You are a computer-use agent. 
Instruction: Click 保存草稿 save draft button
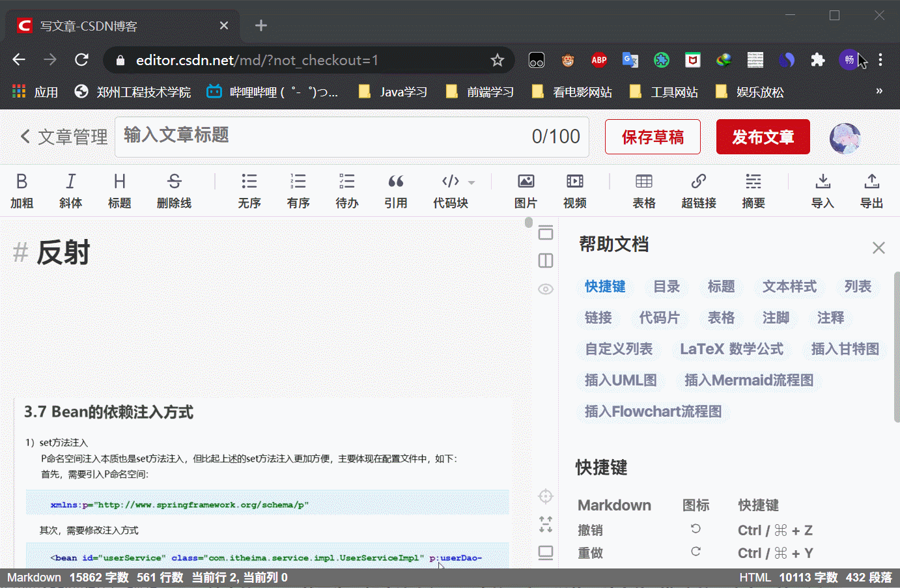pyautogui.click(x=653, y=137)
